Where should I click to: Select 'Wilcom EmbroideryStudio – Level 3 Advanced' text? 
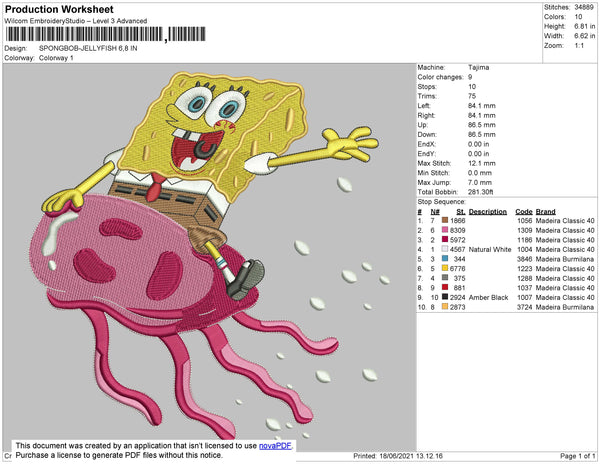(76, 21)
